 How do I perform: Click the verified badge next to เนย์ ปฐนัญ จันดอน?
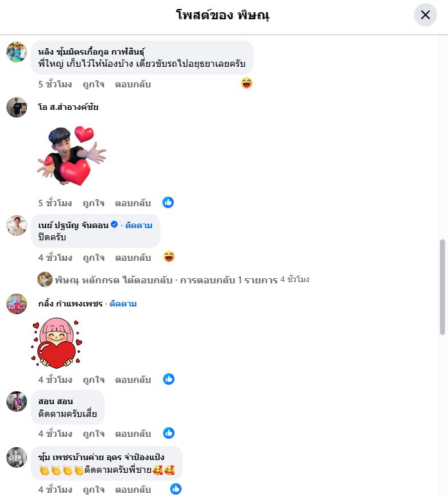pos(114,225)
